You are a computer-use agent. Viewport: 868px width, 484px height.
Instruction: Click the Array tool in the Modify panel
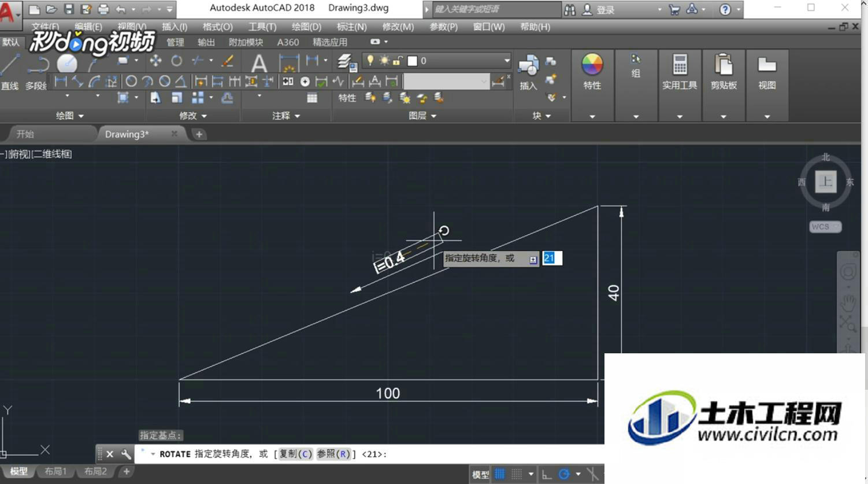pyautogui.click(x=198, y=98)
